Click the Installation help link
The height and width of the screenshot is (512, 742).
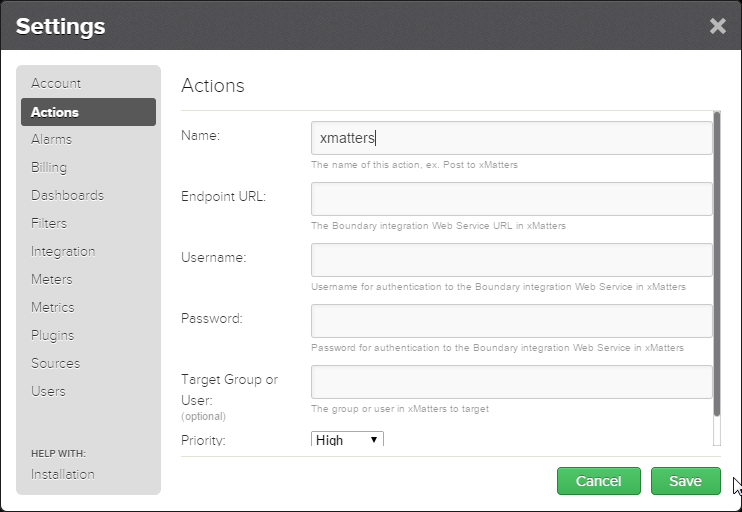coord(63,474)
